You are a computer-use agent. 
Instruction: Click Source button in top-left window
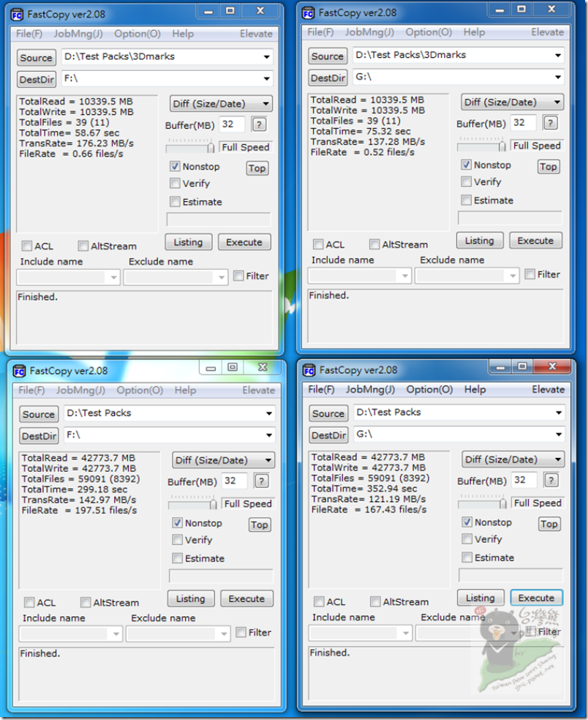tap(37, 58)
